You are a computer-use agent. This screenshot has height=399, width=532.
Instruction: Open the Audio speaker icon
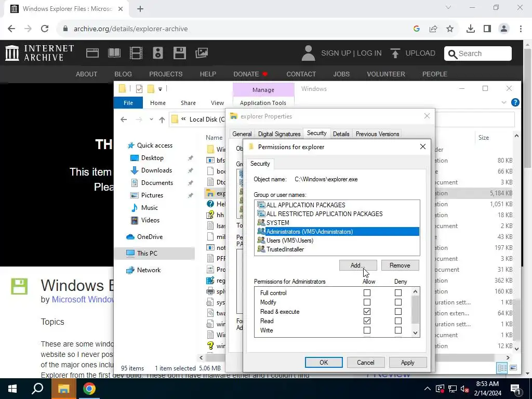158,53
